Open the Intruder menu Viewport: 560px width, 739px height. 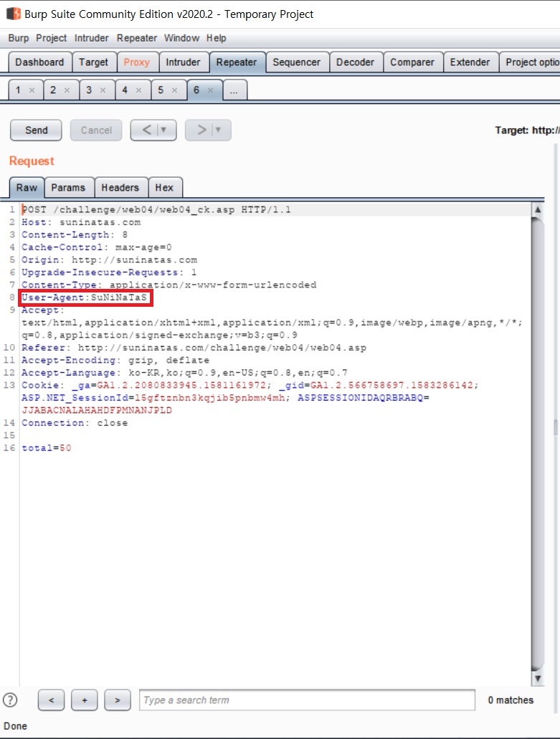[92, 38]
